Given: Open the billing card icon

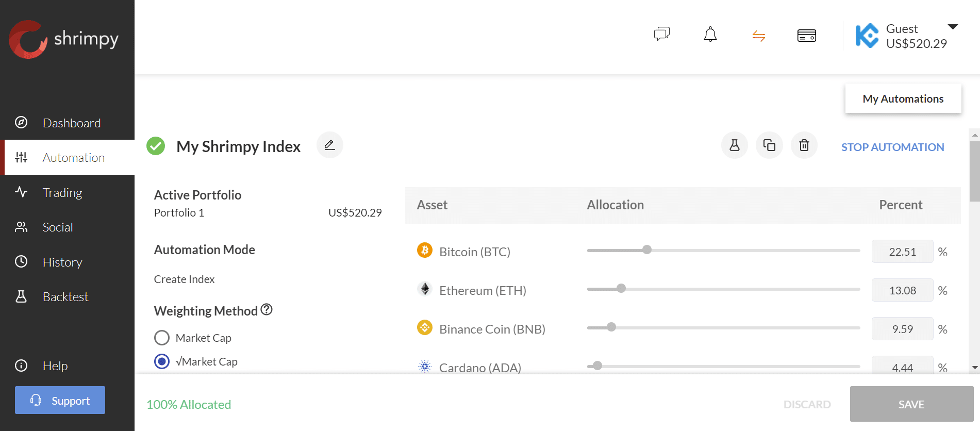Looking at the screenshot, I should tap(807, 36).
